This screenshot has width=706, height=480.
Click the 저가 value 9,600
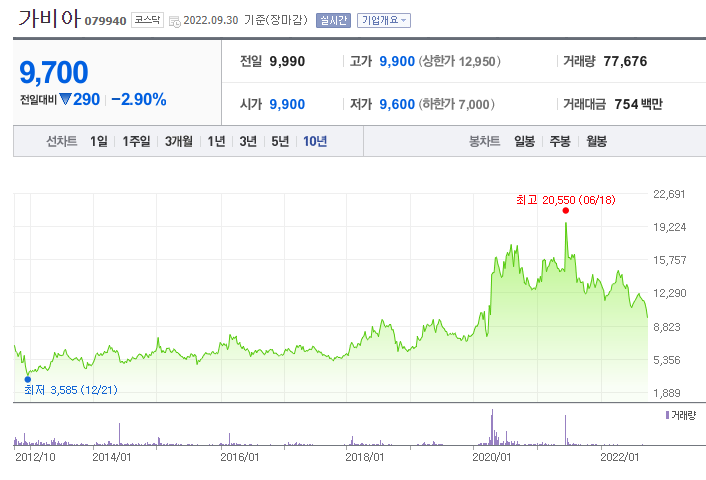pyautogui.click(x=397, y=104)
